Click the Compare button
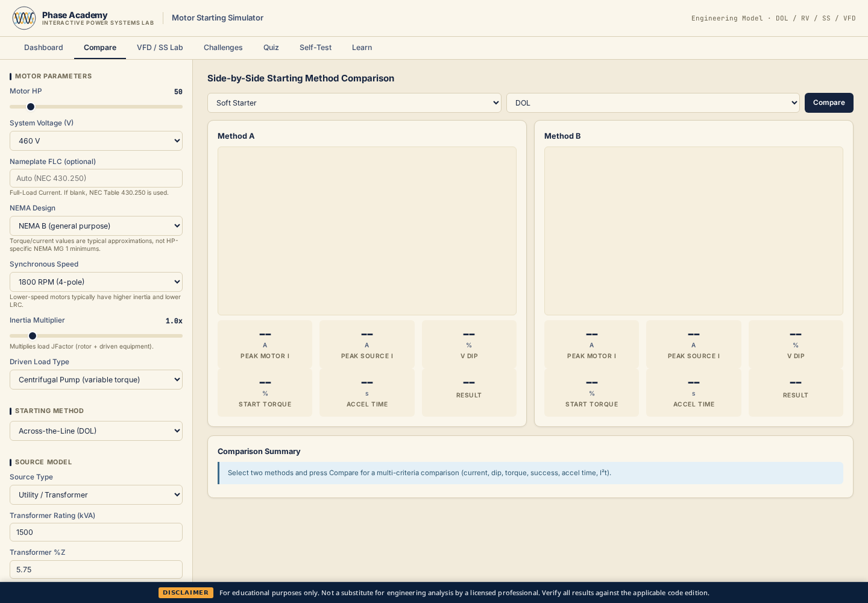The height and width of the screenshot is (603, 868). pos(829,103)
